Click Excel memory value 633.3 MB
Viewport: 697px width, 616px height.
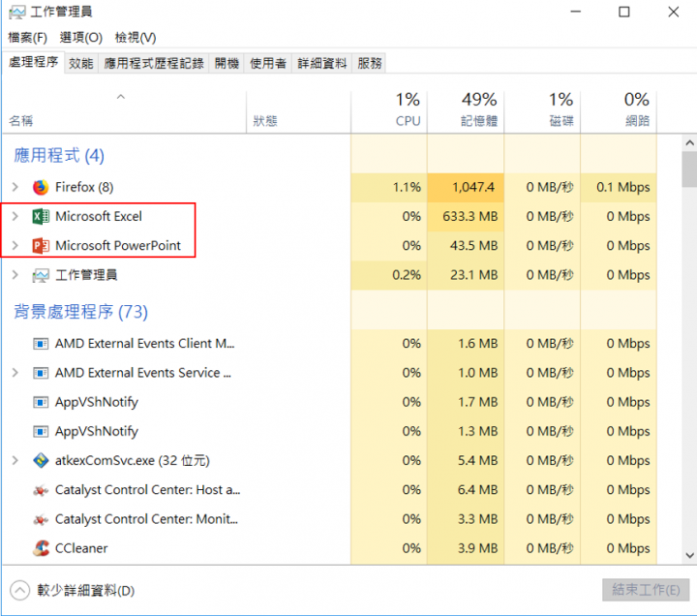(x=470, y=217)
